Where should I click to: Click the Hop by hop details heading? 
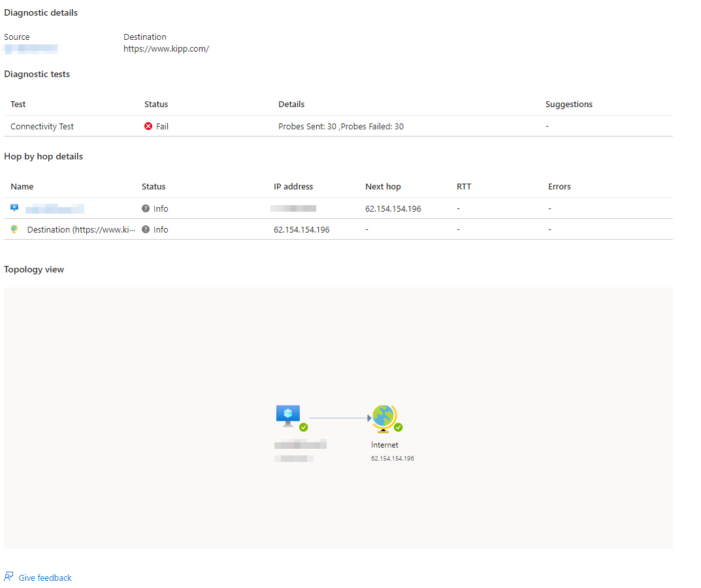[x=43, y=157]
